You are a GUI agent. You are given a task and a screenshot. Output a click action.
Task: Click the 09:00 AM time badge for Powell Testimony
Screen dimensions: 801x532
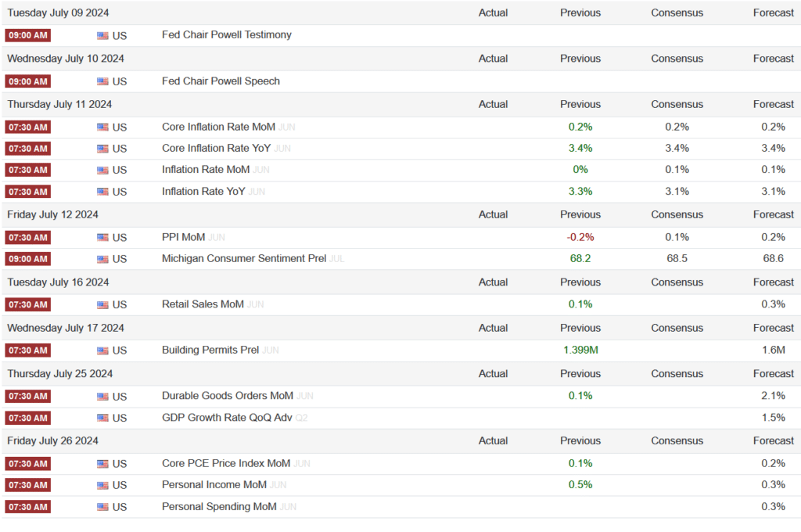coord(27,35)
